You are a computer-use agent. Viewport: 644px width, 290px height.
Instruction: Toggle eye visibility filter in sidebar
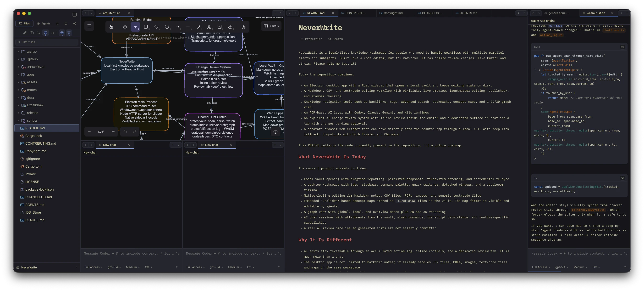62,33
